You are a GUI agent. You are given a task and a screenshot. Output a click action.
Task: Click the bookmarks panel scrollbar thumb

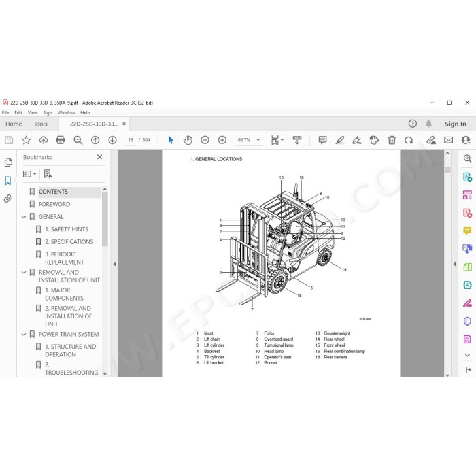tap(105, 219)
